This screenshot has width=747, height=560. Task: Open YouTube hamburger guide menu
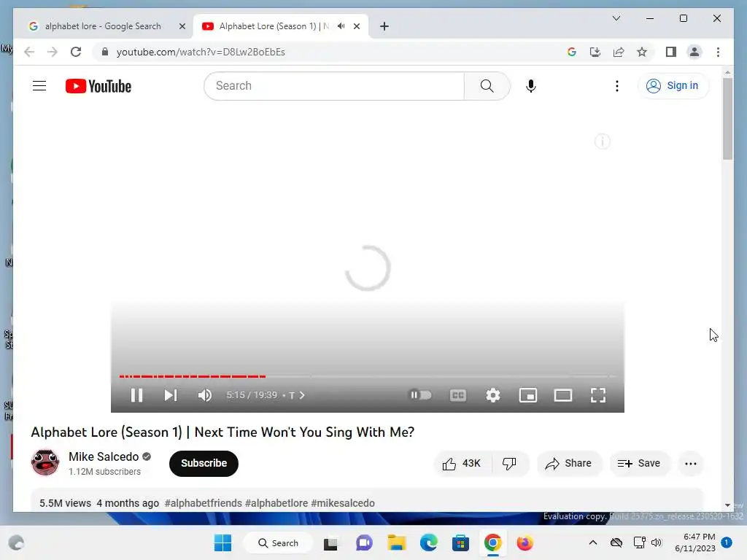(39, 86)
